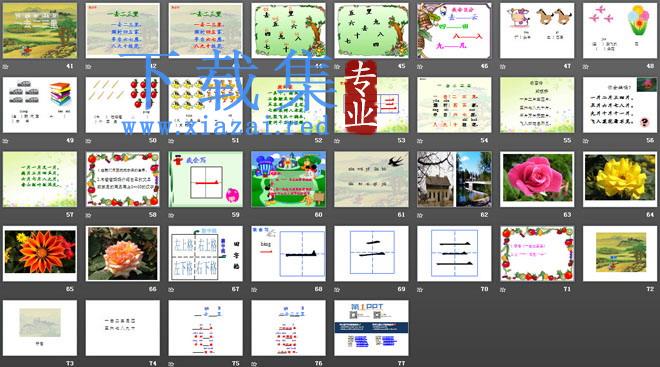Select slide 62 with house and bridge photos
The height and width of the screenshot is (367, 660).
coord(454,179)
